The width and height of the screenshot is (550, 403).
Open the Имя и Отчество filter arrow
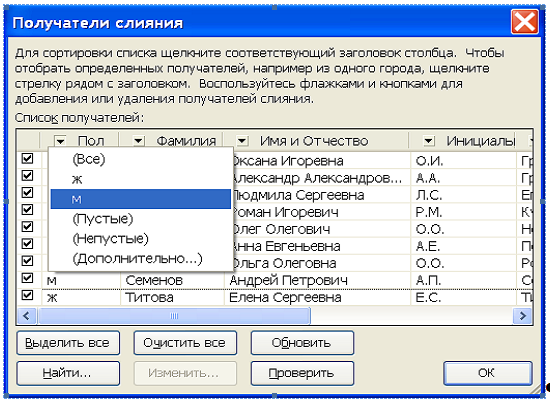(x=242, y=141)
